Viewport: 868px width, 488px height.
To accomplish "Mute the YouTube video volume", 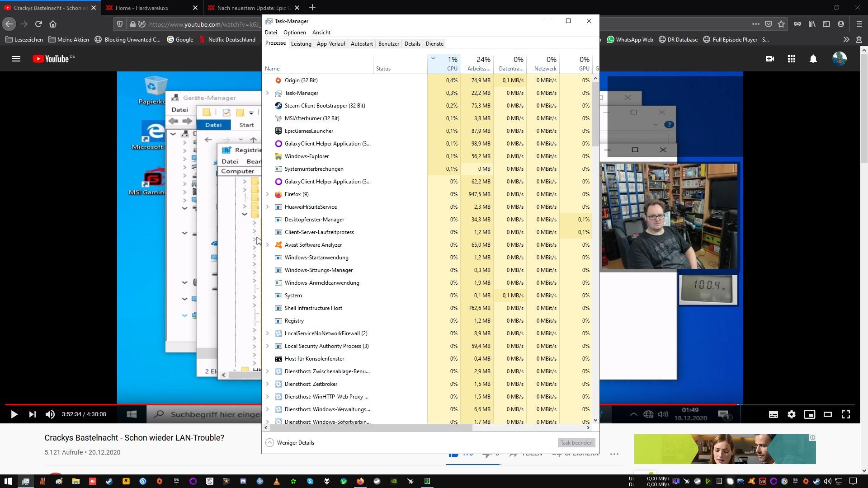I will 50,414.
